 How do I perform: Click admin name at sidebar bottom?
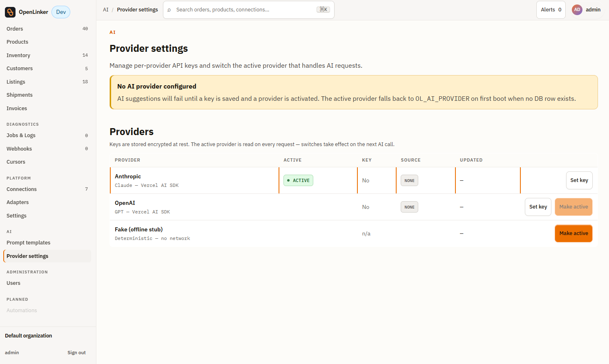[12, 353]
